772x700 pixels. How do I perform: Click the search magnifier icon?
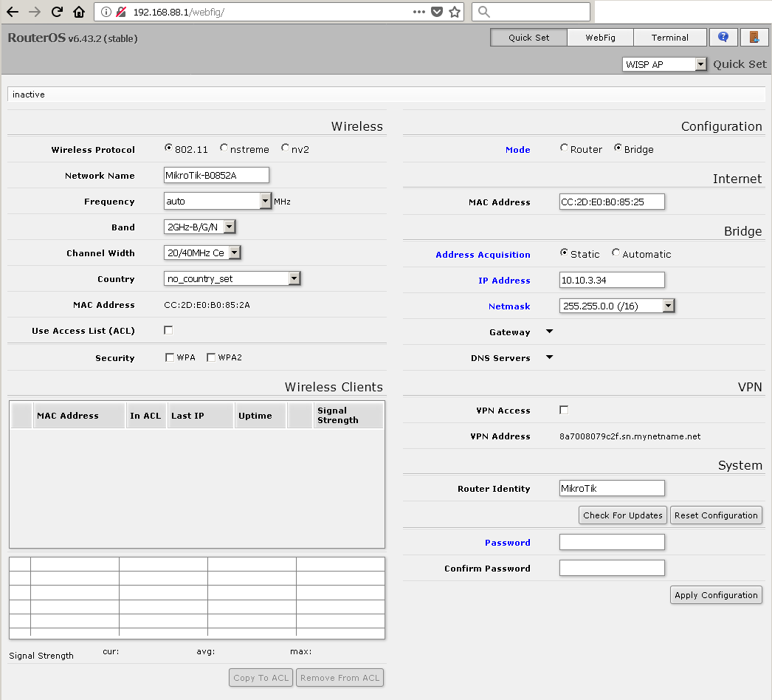point(484,12)
